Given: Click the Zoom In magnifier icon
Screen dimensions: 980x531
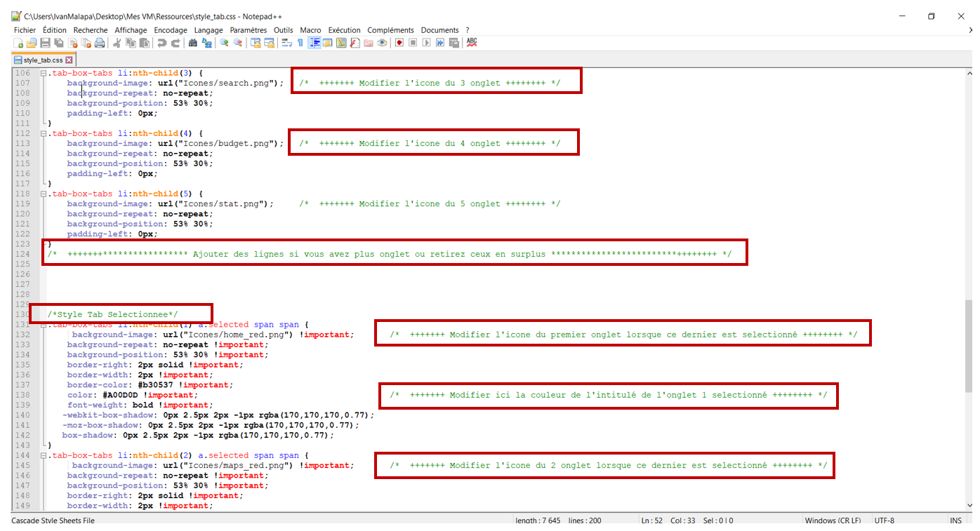Looking at the screenshot, I should [x=224, y=43].
